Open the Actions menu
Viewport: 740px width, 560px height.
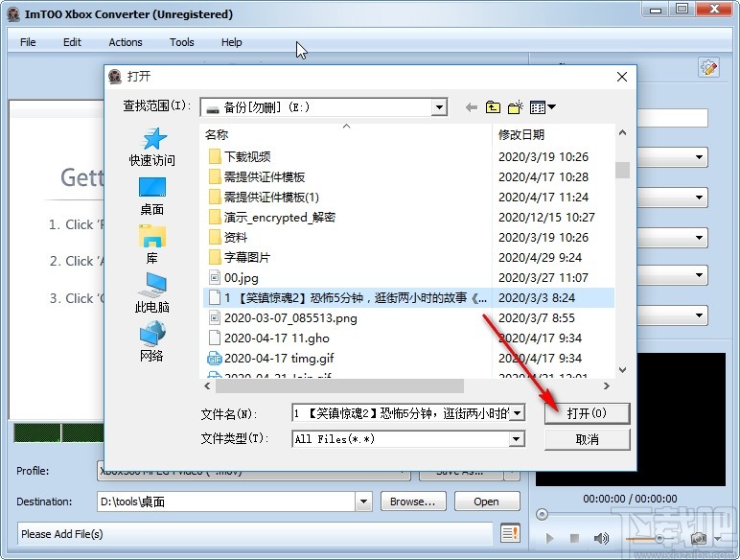point(126,42)
